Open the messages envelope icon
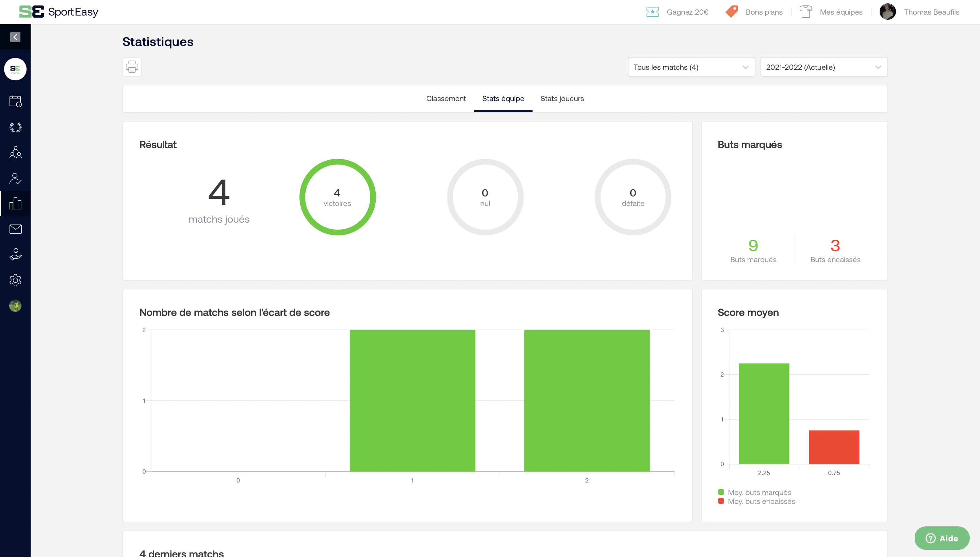The image size is (980, 557). tap(15, 229)
